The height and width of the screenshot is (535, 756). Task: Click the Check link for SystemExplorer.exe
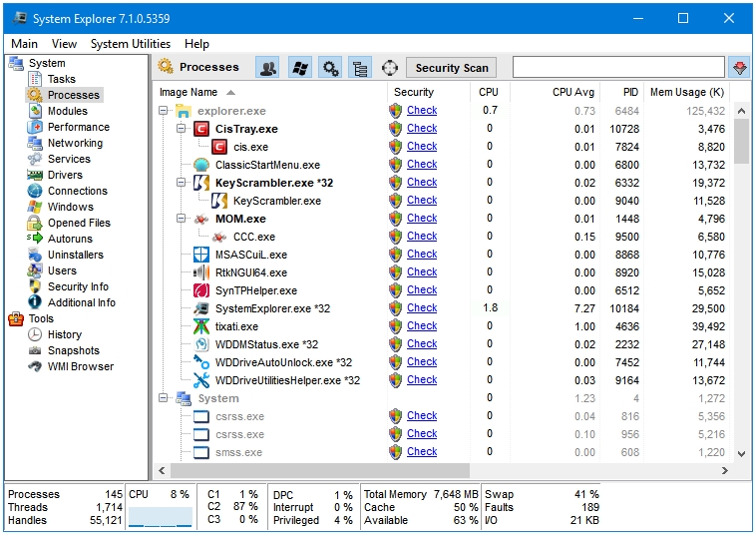pos(422,308)
